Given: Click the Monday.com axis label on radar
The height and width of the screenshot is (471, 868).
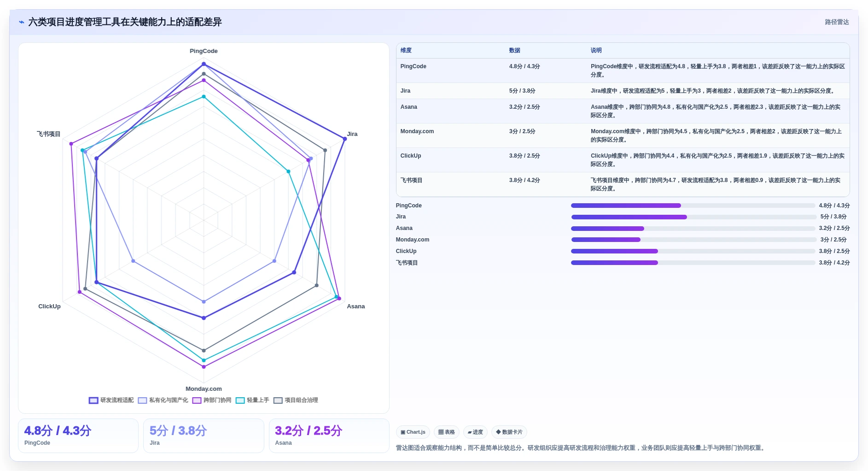Looking at the screenshot, I should 204,389.
